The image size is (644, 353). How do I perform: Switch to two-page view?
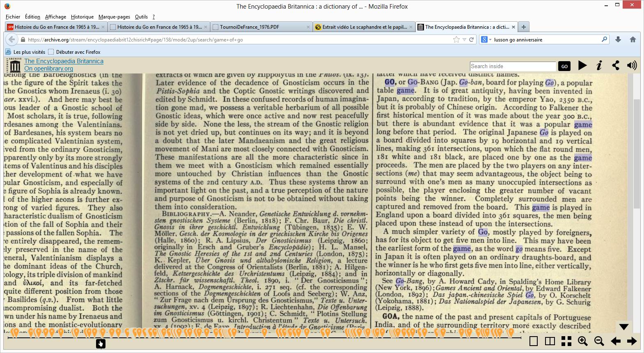[x=550, y=341]
